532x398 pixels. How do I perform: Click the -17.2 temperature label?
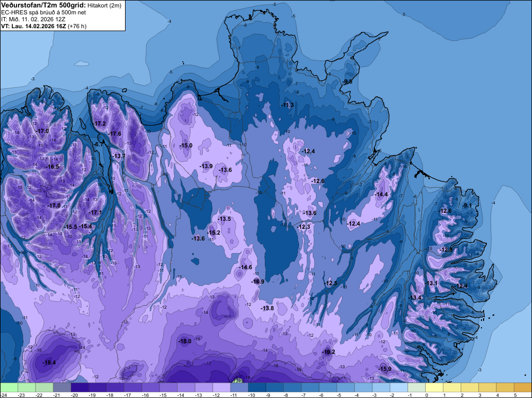pyautogui.click(x=100, y=123)
